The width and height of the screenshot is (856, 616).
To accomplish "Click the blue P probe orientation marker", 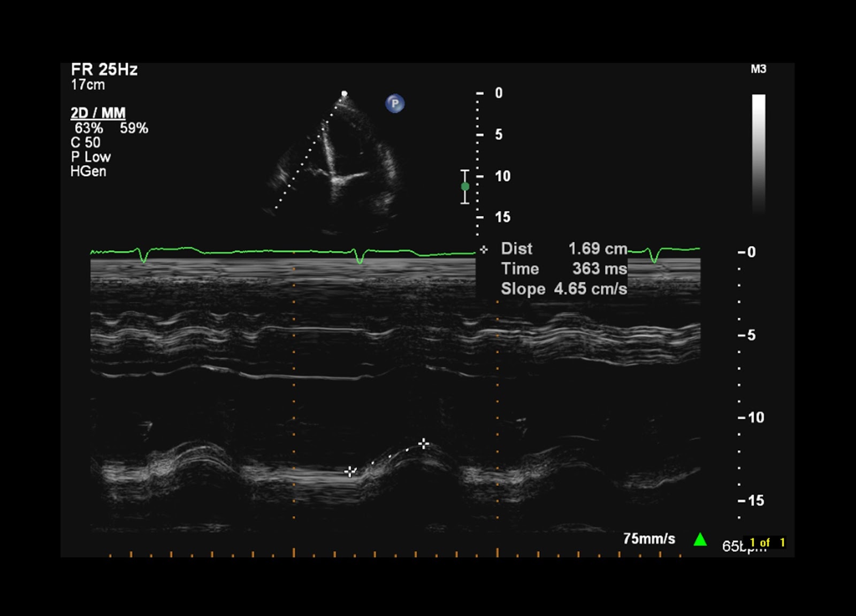I will coord(395,103).
